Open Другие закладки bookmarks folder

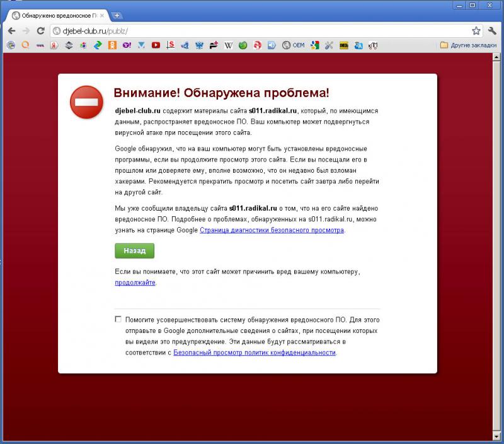(x=468, y=45)
